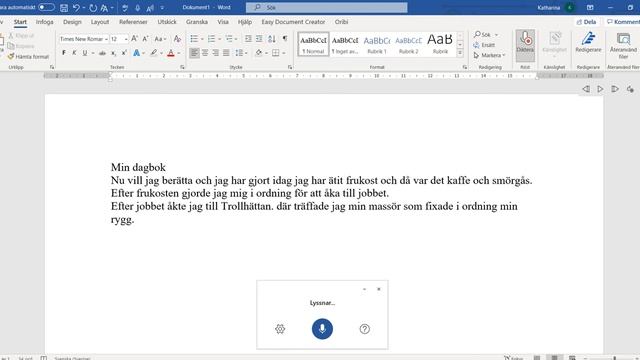Apply paragraph shading with the paint bucket
Viewport: 640px width, 360px height.
tap(259, 53)
